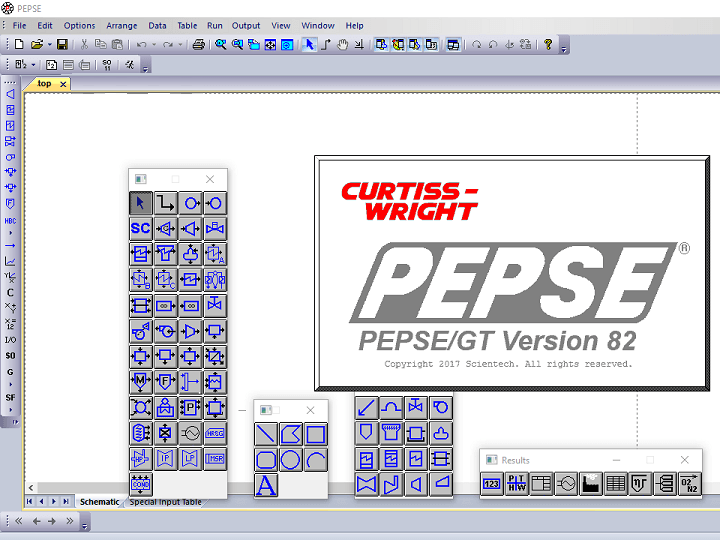
Task: Click the factory icon in Results panel
Action: click(591, 484)
